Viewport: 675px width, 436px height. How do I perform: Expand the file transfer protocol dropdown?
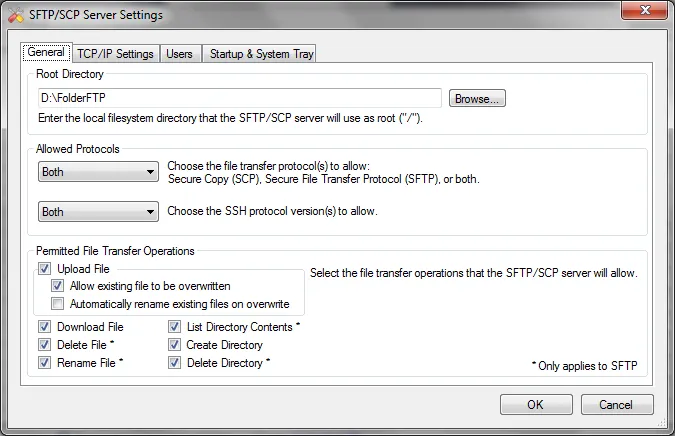[98, 172]
